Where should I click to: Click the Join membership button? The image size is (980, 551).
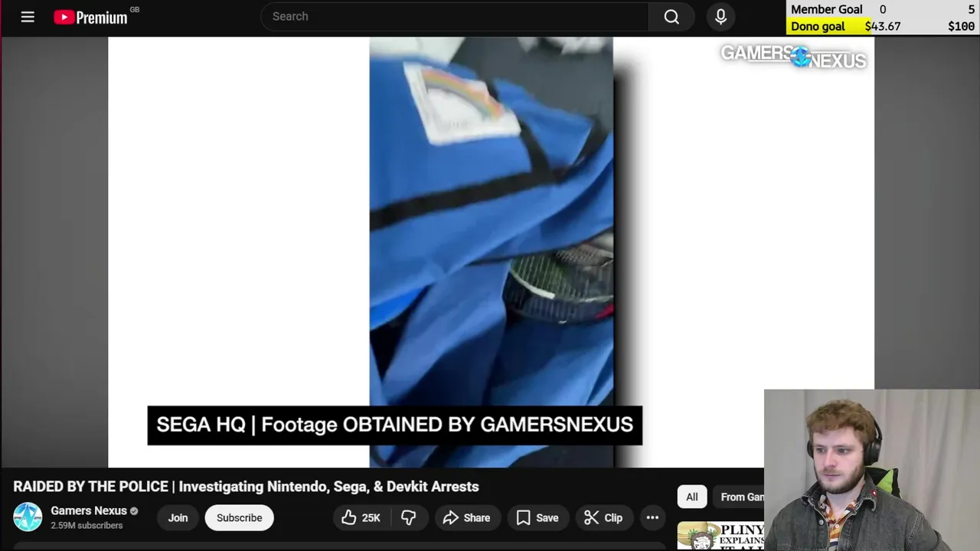coord(178,518)
